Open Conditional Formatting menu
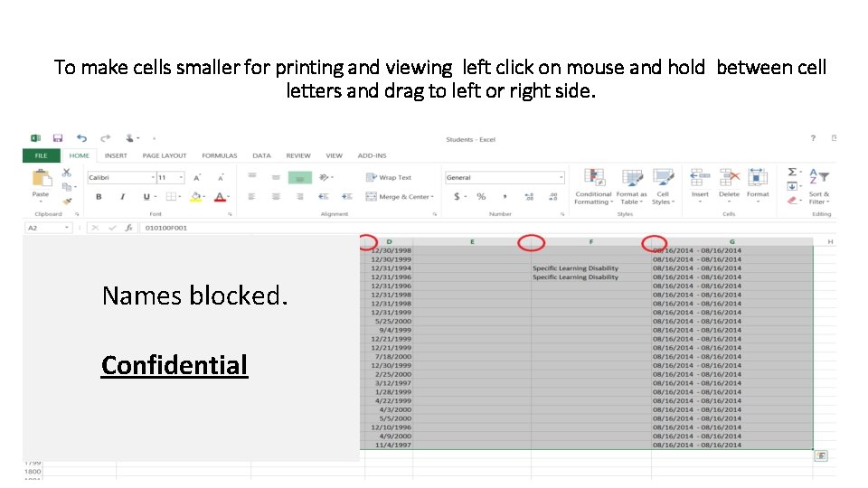Image resolution: width=868 pixels, height=488 pixels. (x=593, y=187)
